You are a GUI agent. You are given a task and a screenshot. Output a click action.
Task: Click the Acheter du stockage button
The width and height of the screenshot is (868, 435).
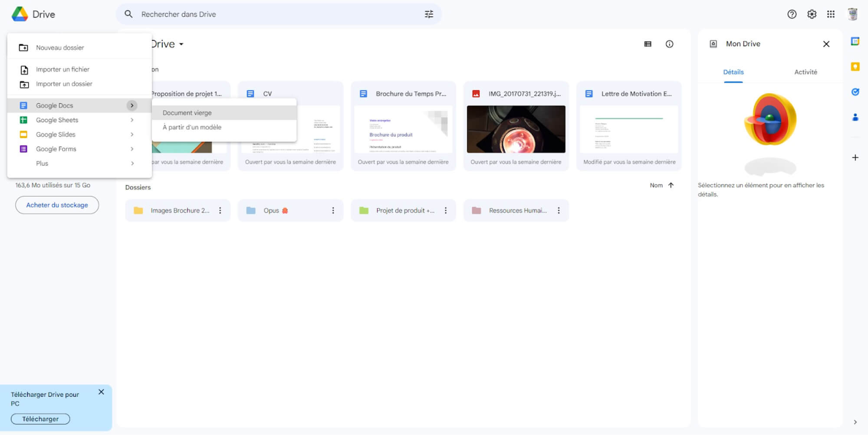[x=57, y=204]
